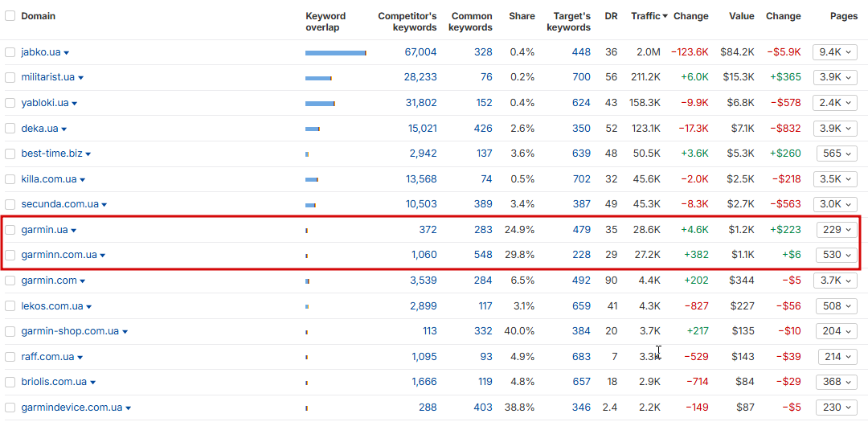The width and height of the screenshot is (868, 422).
Task: Tick the select-all checkbox in the header
Action: coord(10,16)
